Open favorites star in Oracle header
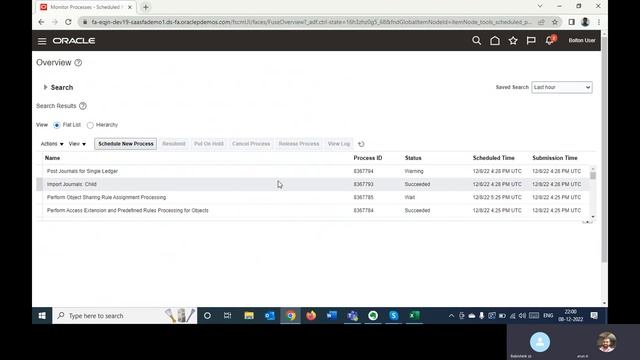Viewport: 640px width, 360px height. pyautogui.click(x=513, y=40)
